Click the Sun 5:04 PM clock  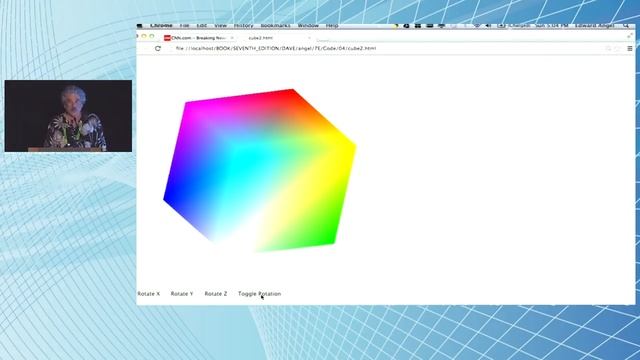[x=551, y=25]
